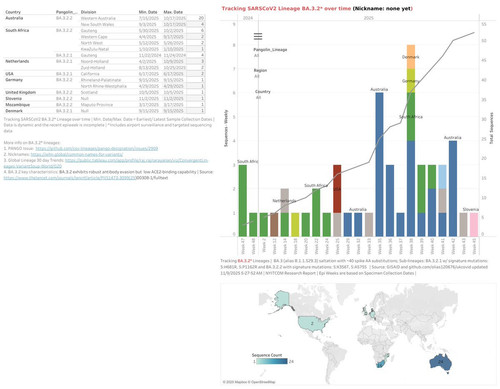Click the 2024 year header above chart
The height and width of the screenshot is (389, 500).
pyautogui.click(x=248, y=18)
